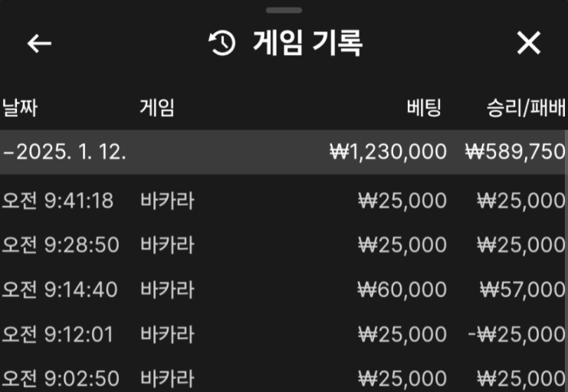
Task: Select the ₩1,230,000 total bet amount
Action: (387, 152)
